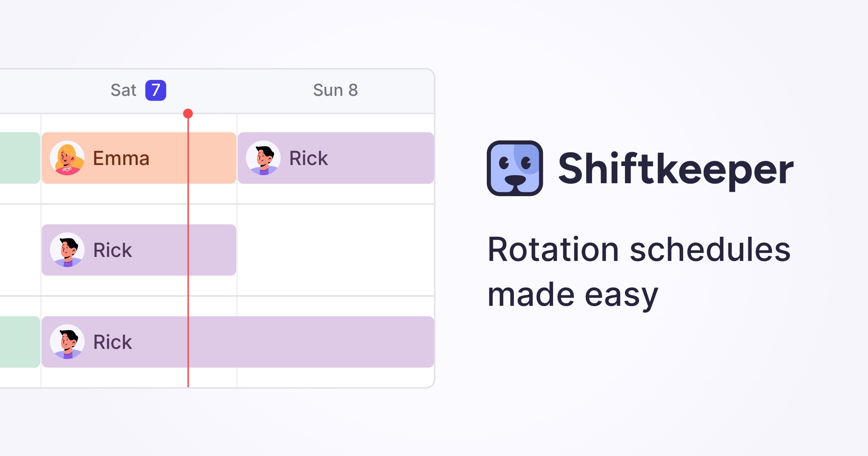Select the Sat 7 header label
Viewport: 868px width, 456px height.
pyautogui.click(x=125, y=90)
